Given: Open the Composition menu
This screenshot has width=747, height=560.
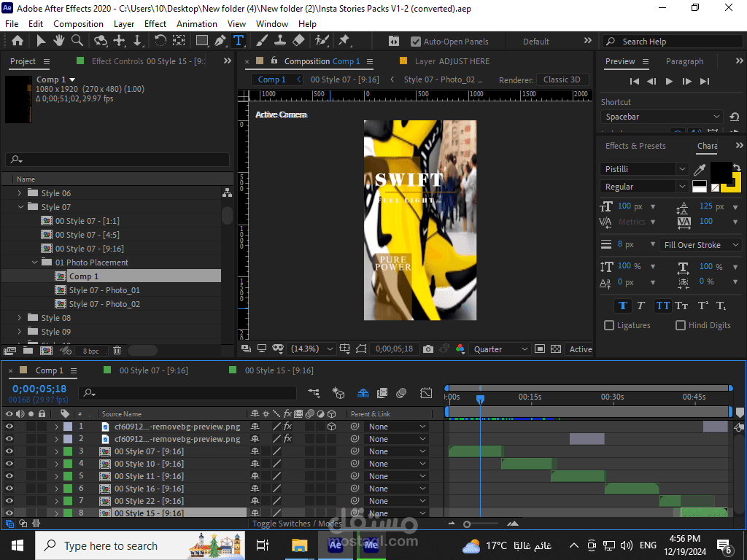Looking at the screenshot, I should [x=78, y=23].
